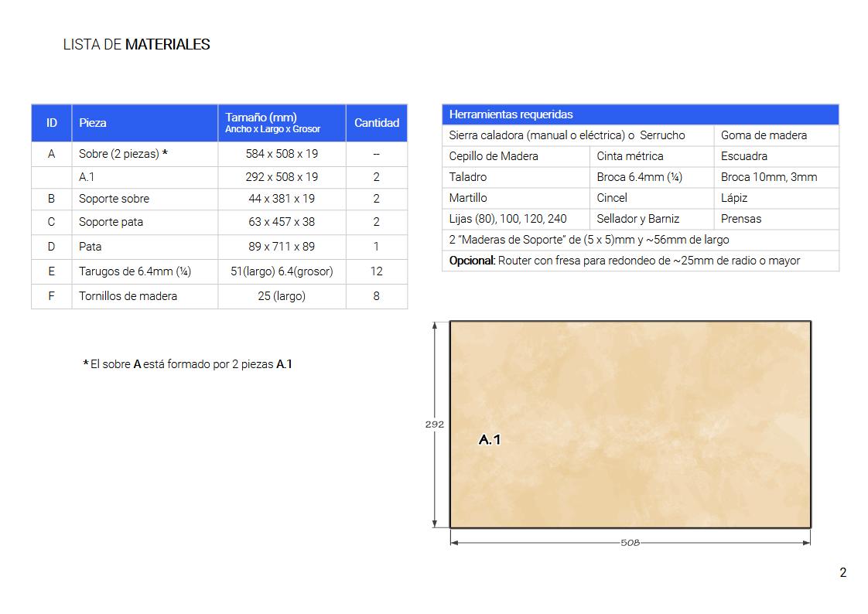Image resolution: width=868 pixels, height=614 pixels.
Task: Select the 'Soporte pata' cell
Action: [x=111, y=222]
